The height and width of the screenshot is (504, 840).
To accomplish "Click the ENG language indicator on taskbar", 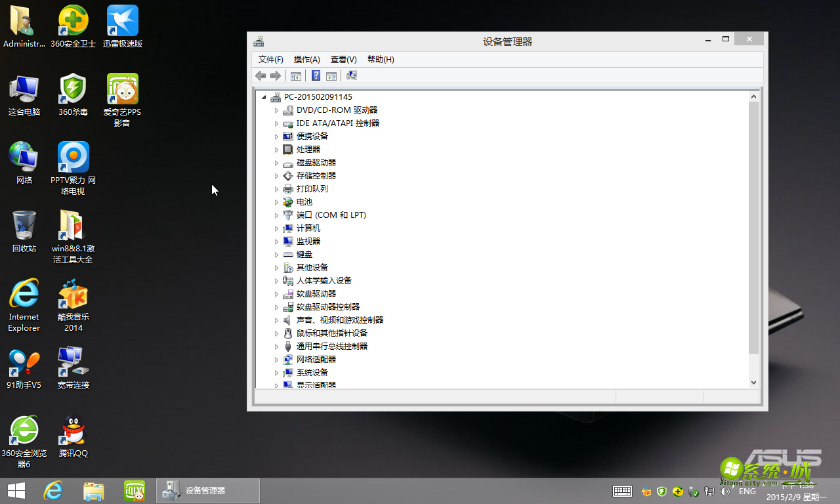I will 747,491.
